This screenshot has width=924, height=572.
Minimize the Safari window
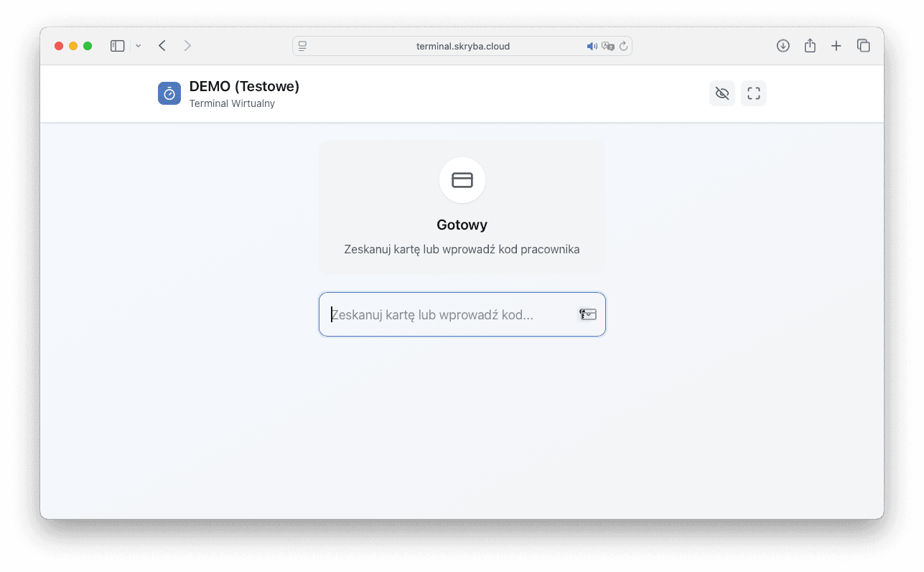[73, 46]
